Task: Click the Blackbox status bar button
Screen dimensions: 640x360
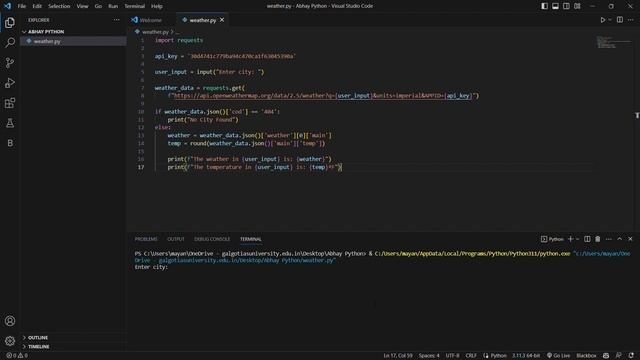Action: 586,356
